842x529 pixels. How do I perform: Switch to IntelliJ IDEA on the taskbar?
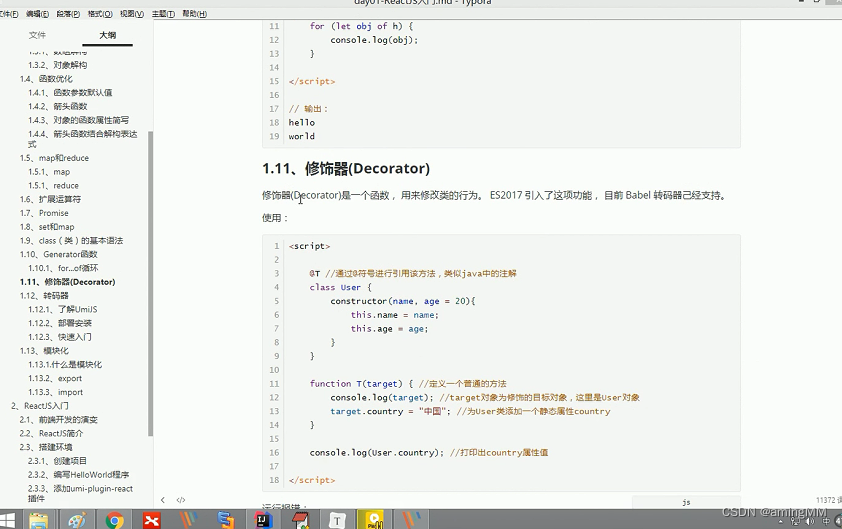point(263,520)
